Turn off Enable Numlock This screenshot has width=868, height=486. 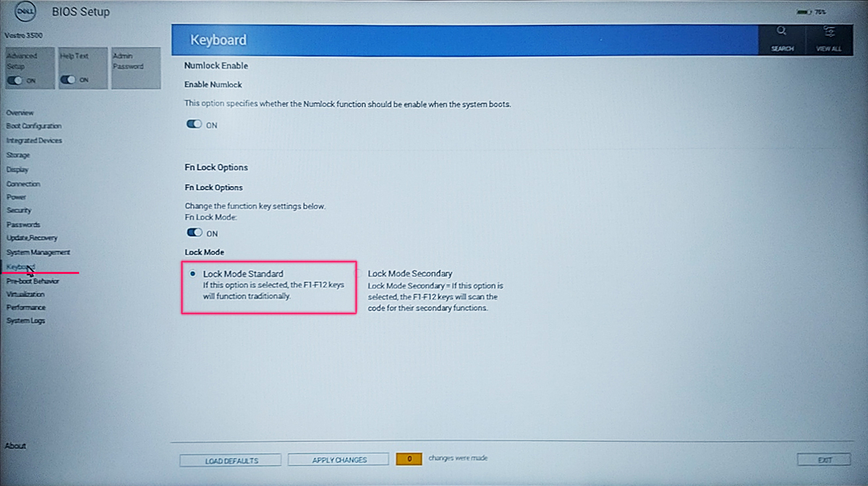pos(195,124)
